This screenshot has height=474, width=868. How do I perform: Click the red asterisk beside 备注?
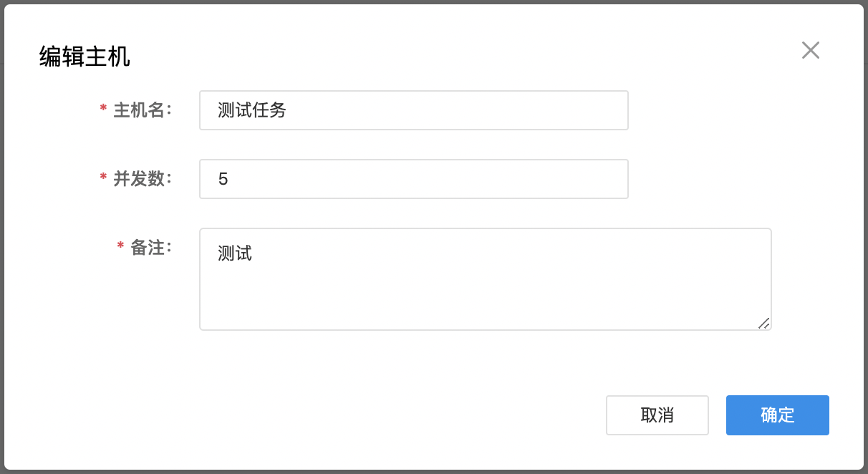click(120, 246)
